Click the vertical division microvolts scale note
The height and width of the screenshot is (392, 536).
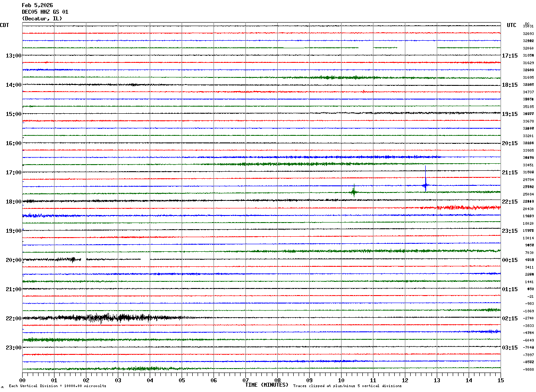[58, 386]
